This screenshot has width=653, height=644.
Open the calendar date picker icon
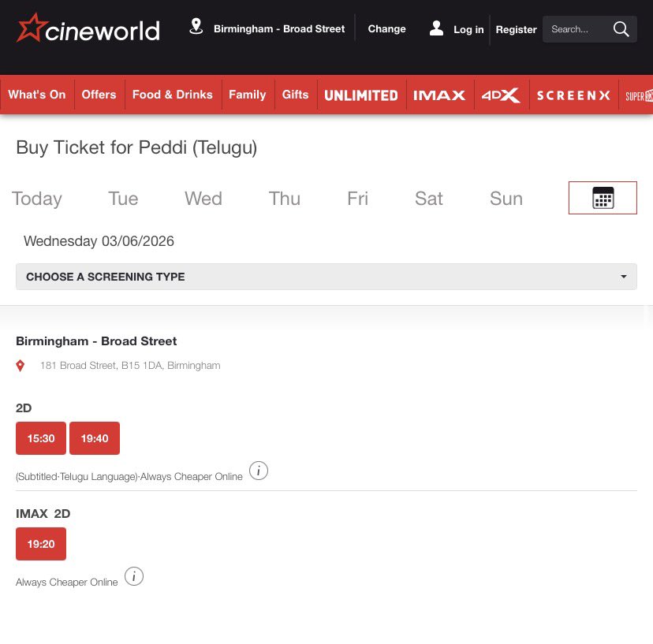pyautogui.click(x=603, y=198)
